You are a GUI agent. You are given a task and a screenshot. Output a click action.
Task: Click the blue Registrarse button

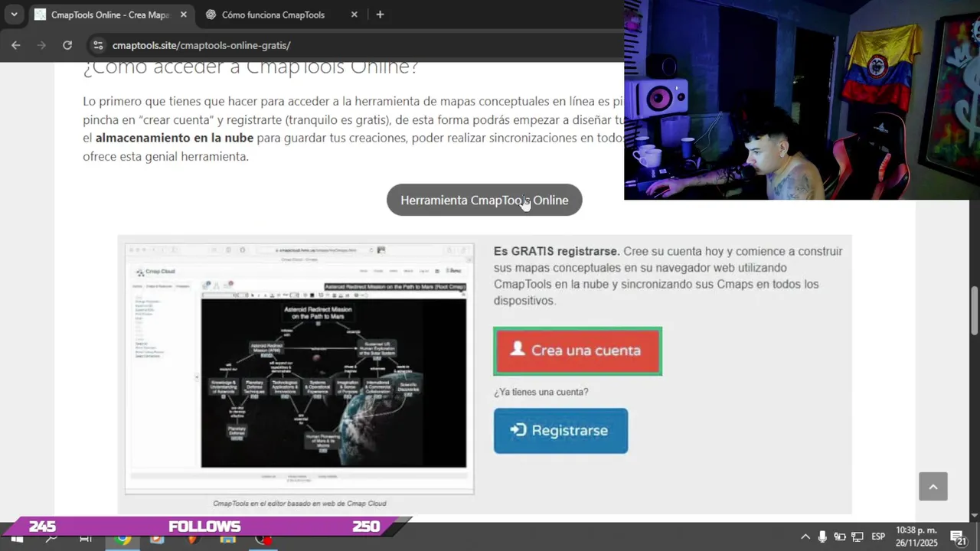[x=560, y=430]
